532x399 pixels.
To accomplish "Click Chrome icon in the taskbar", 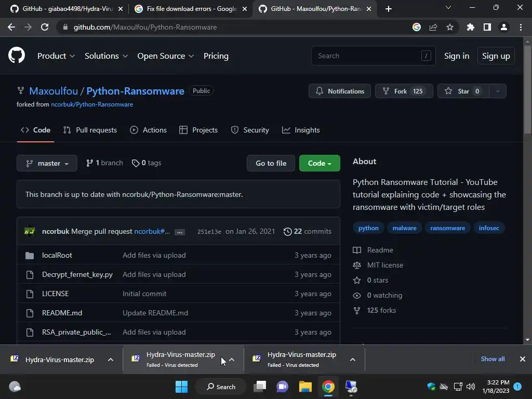I will 328,387.
